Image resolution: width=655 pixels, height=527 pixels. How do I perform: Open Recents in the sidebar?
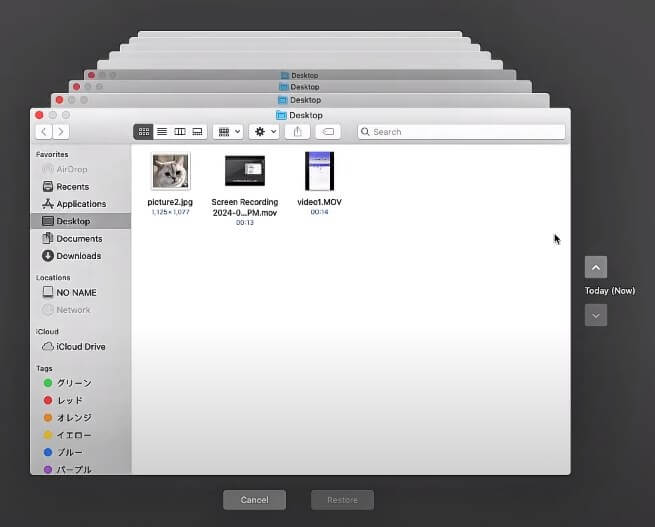(81, 187)
